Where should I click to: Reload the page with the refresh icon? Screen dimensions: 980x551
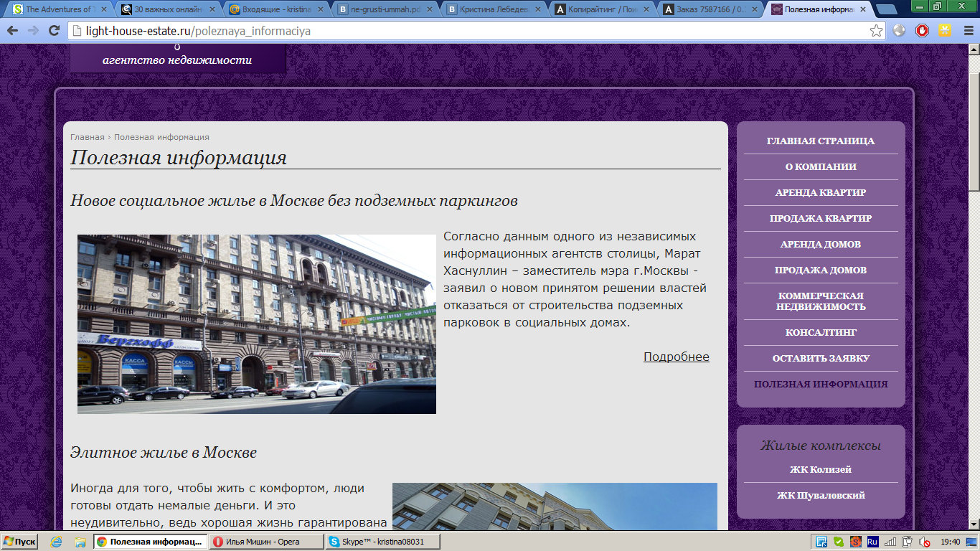54,31
